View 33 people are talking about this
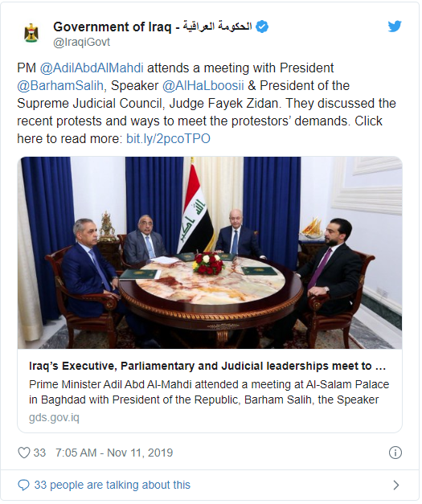The width and height of the screenshot is (422, 504). (113, 485)
